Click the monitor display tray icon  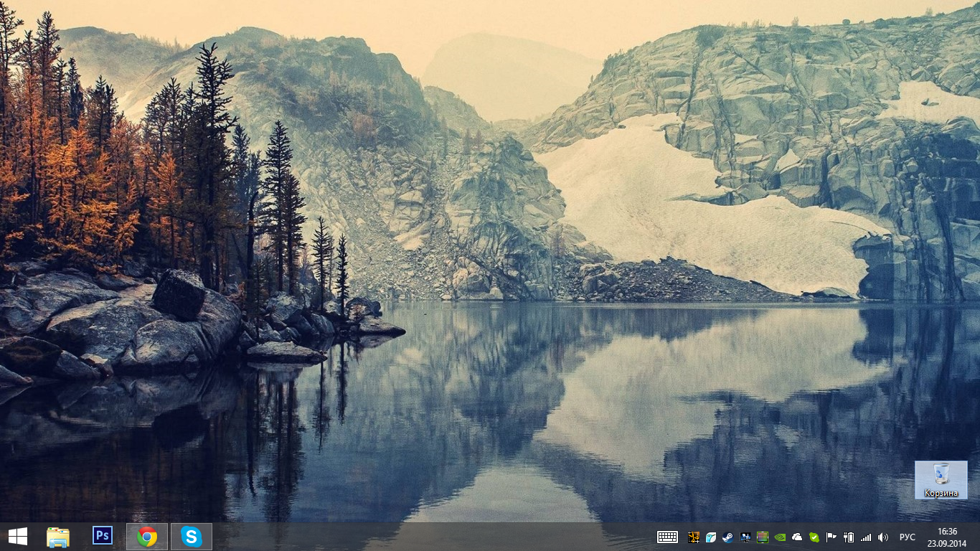[x=745, y=537]
